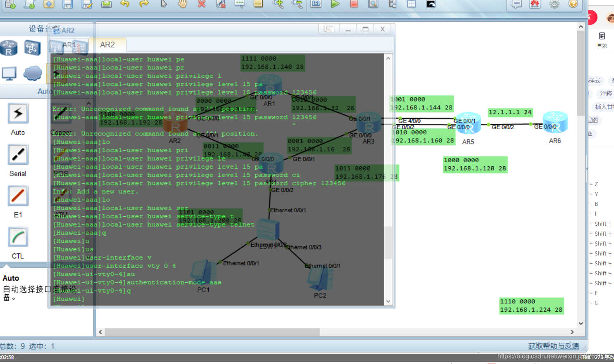The height and width of the screenshot is (364, 614).
Task: Click the save topology icon
Action: 68,4
